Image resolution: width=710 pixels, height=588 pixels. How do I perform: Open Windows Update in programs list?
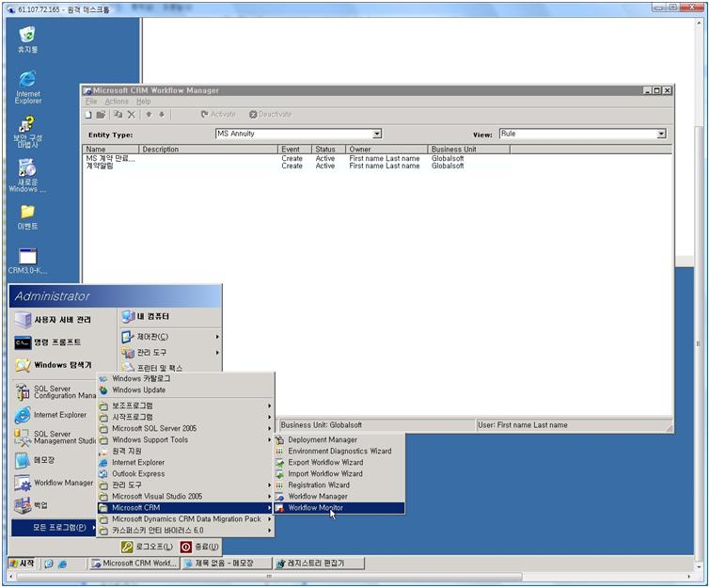(185, 390)
